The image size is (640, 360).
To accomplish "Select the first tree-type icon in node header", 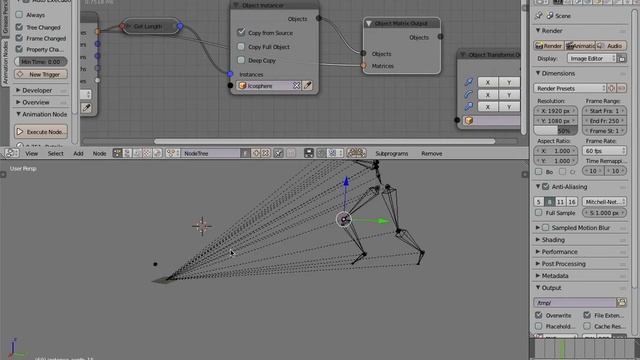I will [x=117, y=153].
